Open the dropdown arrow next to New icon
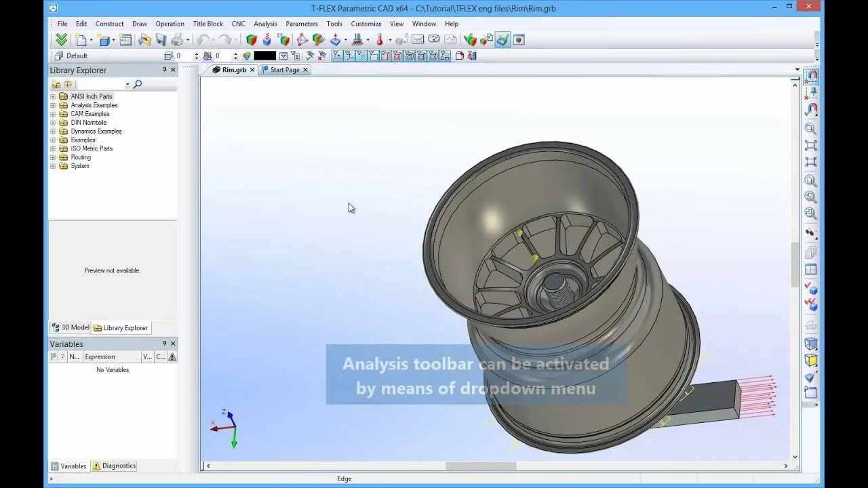868x488 pixels. [x=92, y=40]
